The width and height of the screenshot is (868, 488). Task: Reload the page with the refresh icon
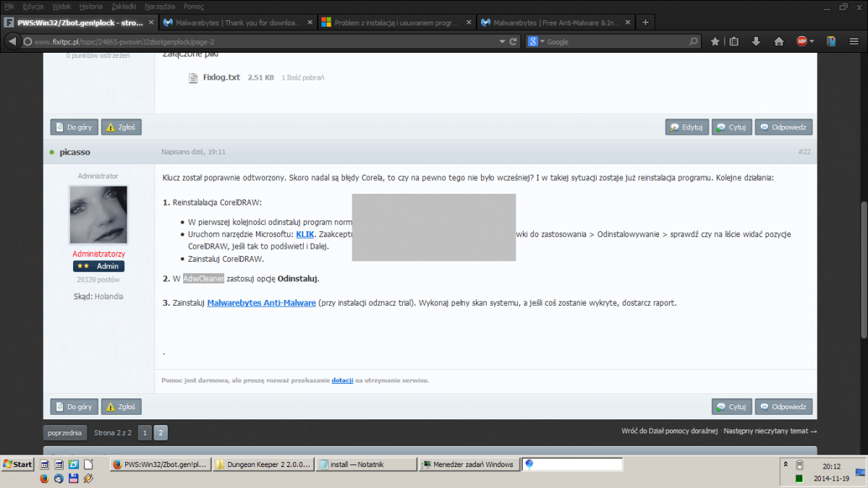click(x=514, y=42)
